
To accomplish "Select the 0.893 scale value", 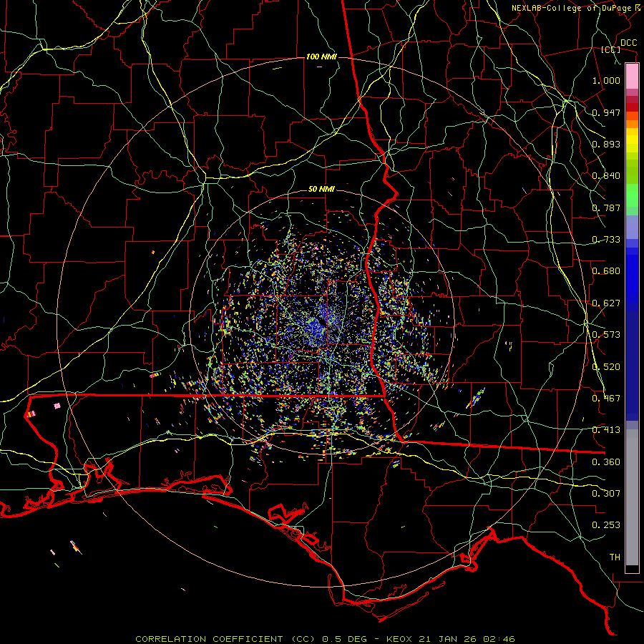I will [x=606, y=144].
